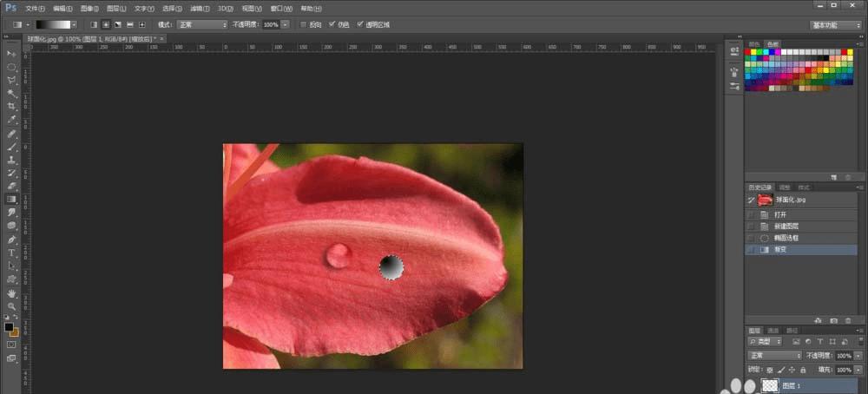Select the 新建图层 history state
Viewport: 868px width, 394px height.
pyautogui.click(x=788, y=226)
